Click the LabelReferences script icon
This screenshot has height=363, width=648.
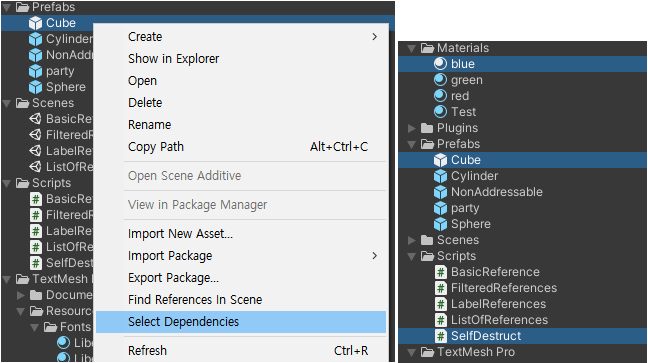tap(441, 304)
